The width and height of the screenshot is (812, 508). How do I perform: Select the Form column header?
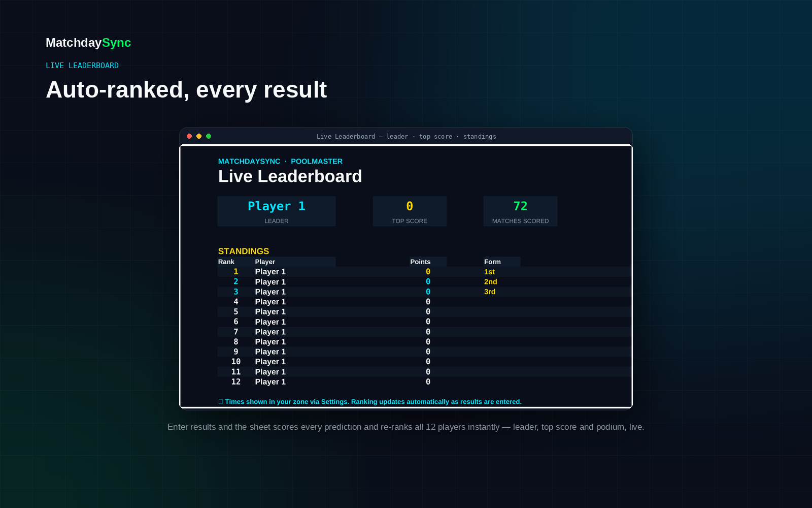(x=492, y=262)
